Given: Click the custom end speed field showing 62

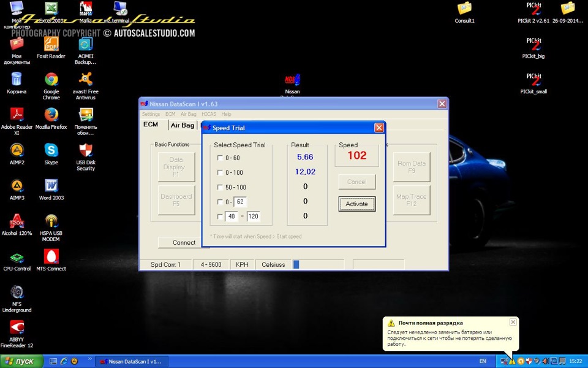Looking at the screenshot, I should point(240,202).
